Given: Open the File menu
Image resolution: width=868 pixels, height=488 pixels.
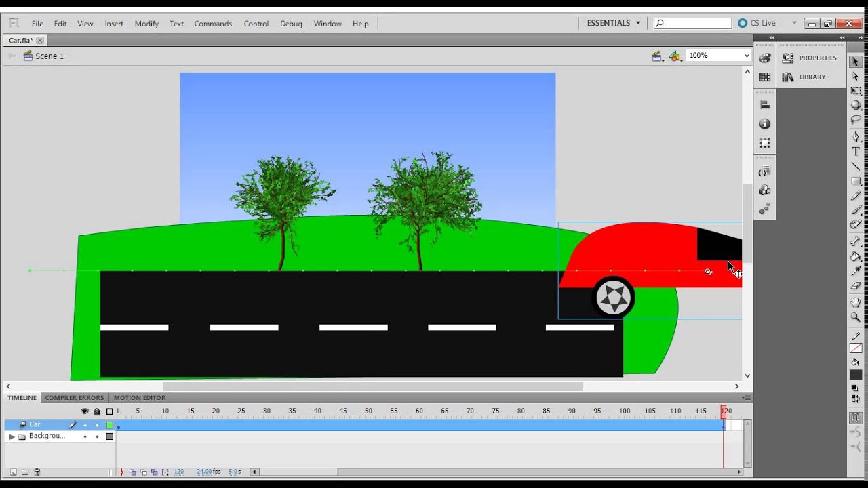Looking at the screenshot, I should (x=37, y=24).
